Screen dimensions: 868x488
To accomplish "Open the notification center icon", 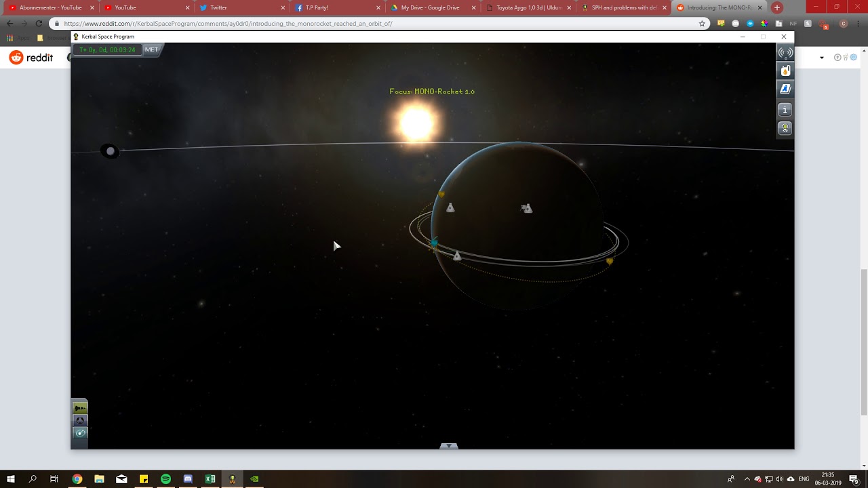I will coord(854,479).
